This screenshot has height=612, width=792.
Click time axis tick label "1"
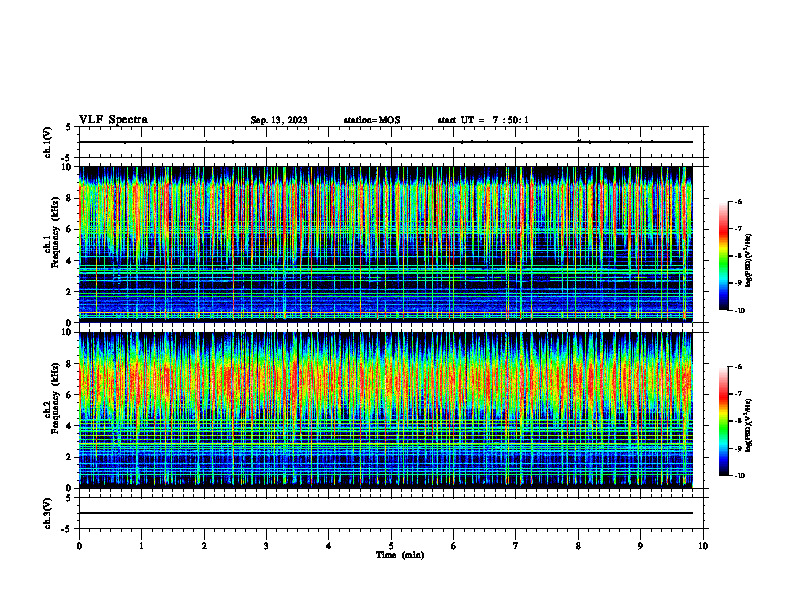[141, 546]
